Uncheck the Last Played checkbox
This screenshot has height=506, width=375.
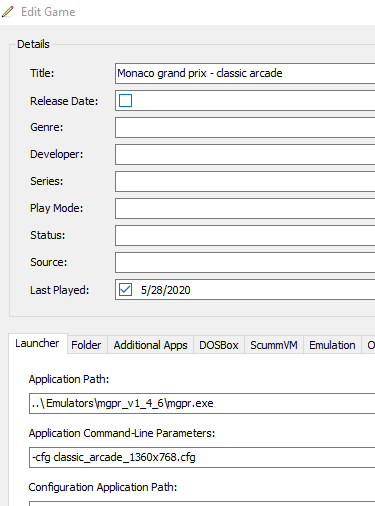(125, 290)
